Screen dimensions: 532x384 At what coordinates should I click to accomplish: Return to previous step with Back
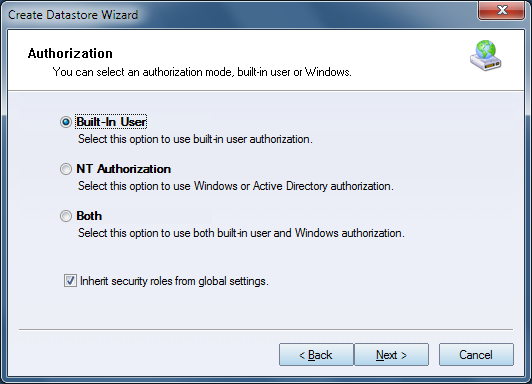tap(316, 354)
